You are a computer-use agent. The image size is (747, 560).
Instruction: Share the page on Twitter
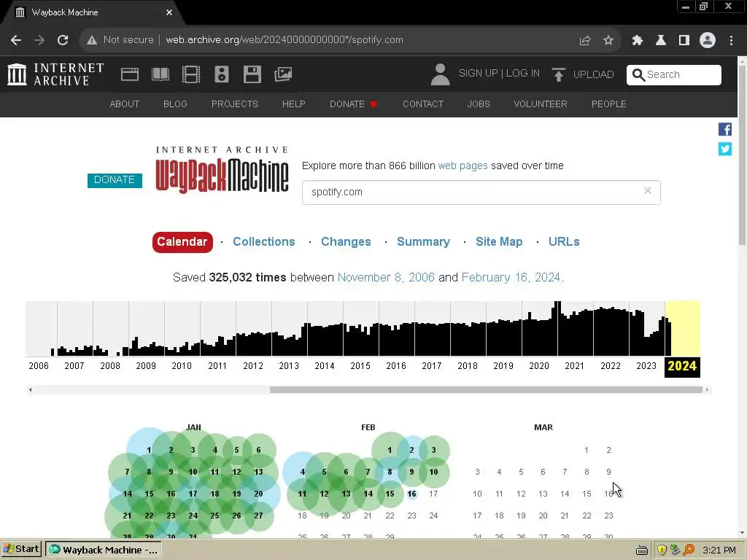click(725, 149)
